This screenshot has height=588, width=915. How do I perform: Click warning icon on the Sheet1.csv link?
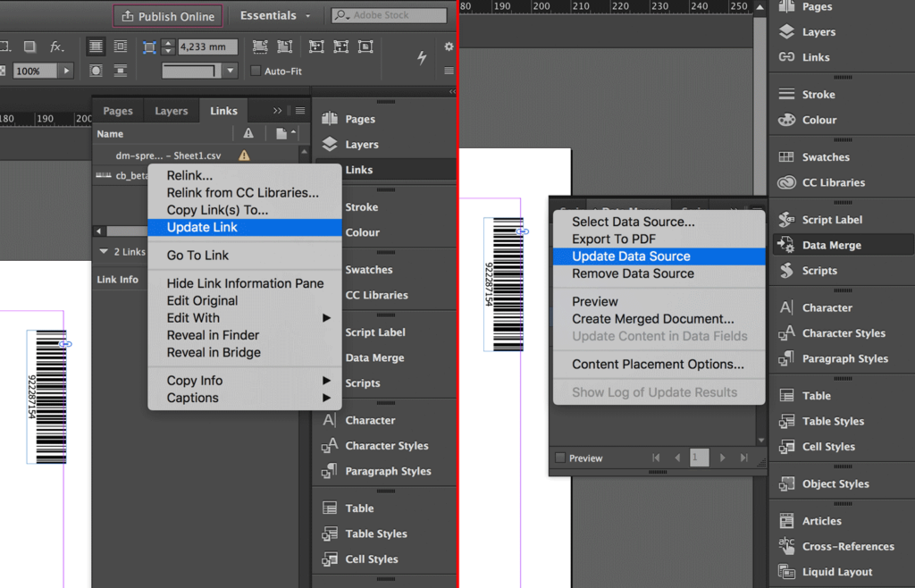click(x=244, y=155)
